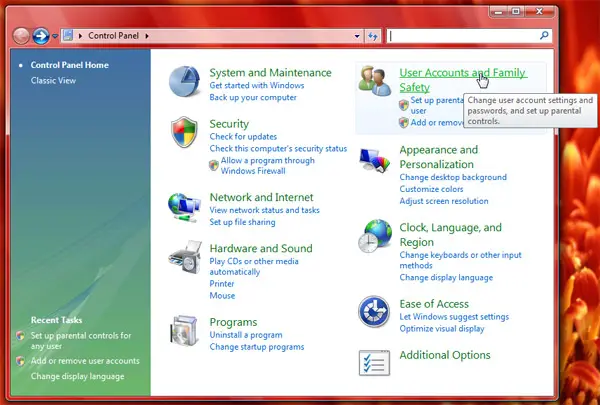Viewport: 600px width, 405px height.
Task: Open Allow a program through Windows Firewall
Action: coord(267,165)
